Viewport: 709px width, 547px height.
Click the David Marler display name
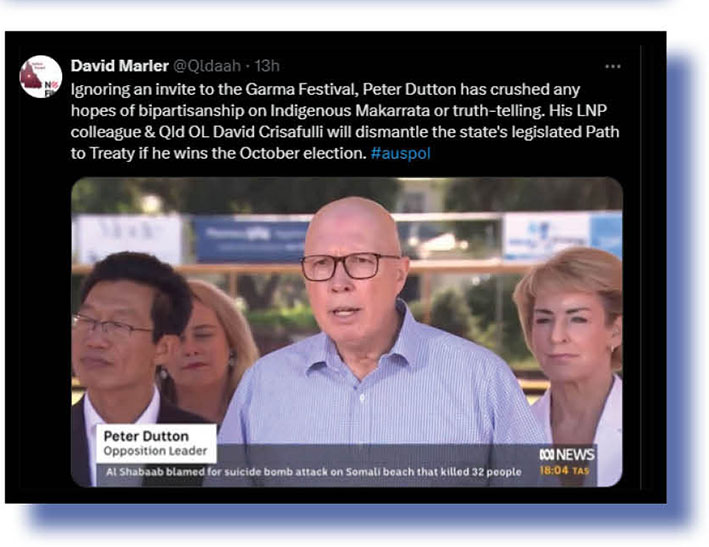coord(119,66)
